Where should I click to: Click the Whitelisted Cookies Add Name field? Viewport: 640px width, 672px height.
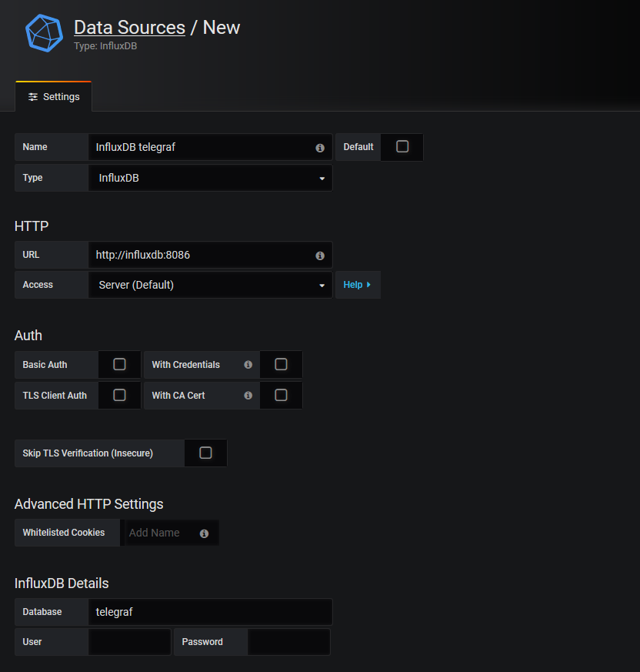(170, 533)
